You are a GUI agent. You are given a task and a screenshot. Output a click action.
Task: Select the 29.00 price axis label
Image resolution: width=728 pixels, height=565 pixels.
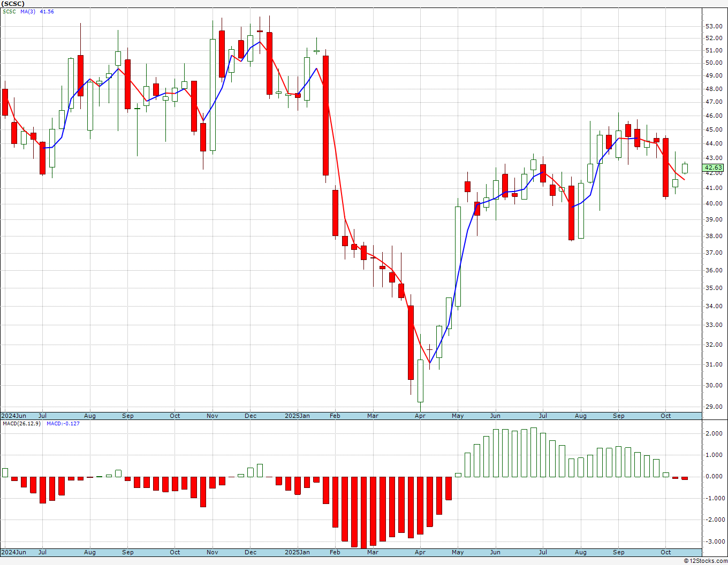714,407
